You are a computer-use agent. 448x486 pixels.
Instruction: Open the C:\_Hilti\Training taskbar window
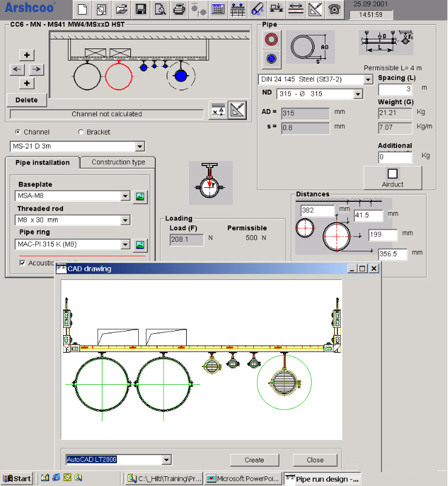coord(165,479)
